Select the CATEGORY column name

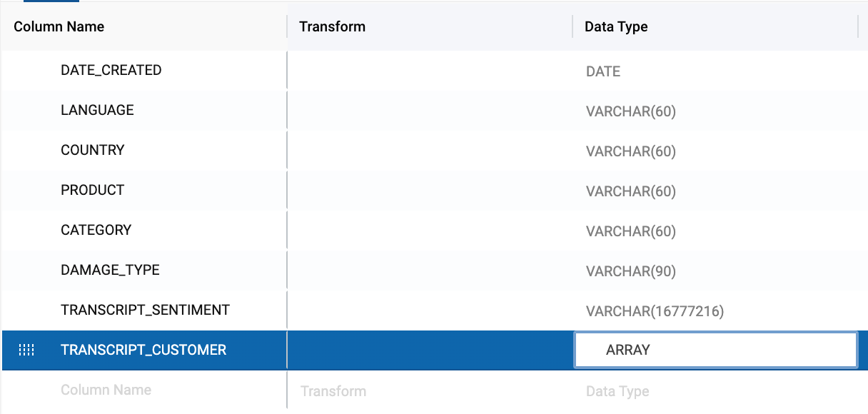(96, 230)
